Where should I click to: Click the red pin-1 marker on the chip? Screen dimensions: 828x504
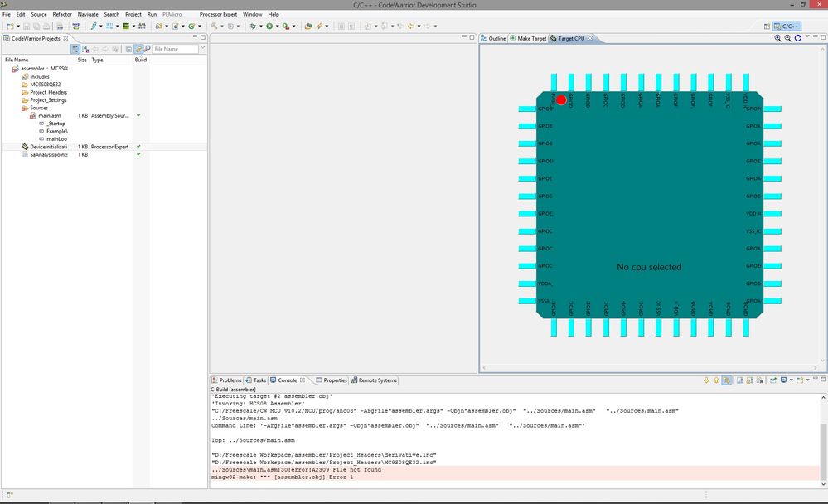click(561, 100)
